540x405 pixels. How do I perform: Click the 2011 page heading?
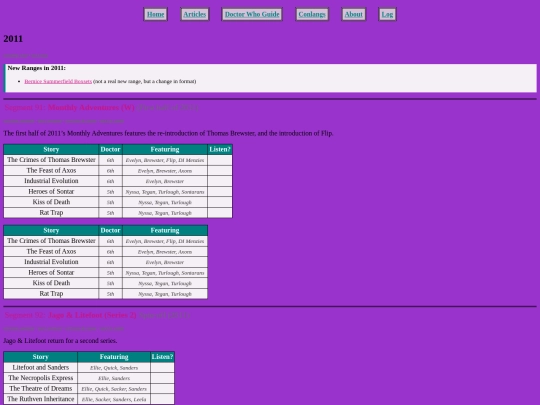[x=13, y=39]
